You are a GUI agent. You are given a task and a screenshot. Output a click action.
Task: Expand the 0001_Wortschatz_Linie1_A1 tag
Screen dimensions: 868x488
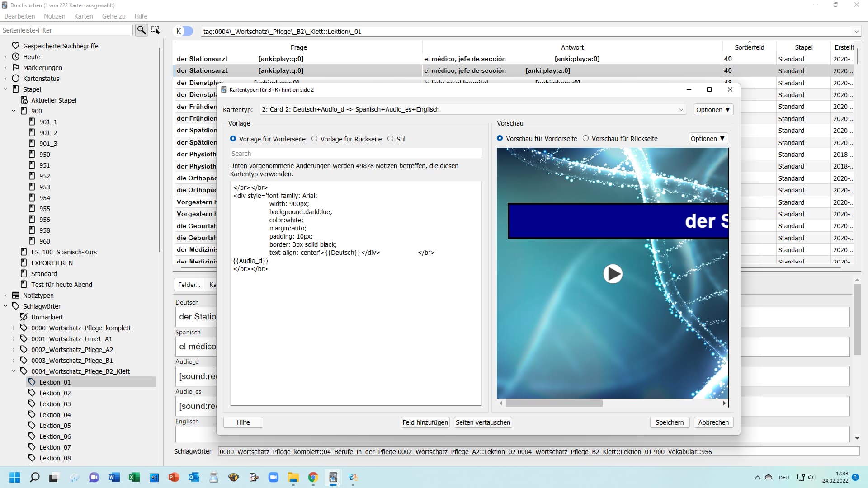(13, 339)
